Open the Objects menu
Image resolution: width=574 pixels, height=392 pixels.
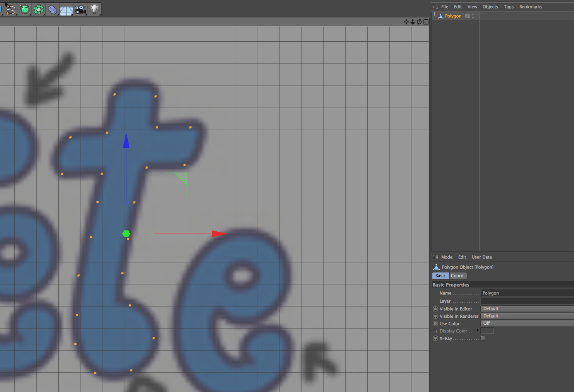tap(490, 7)
